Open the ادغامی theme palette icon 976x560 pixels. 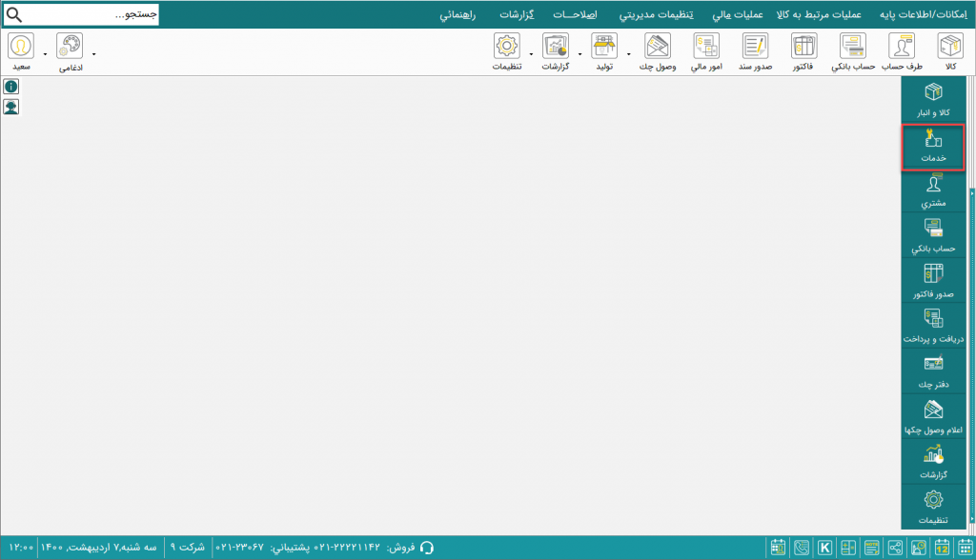70,51
